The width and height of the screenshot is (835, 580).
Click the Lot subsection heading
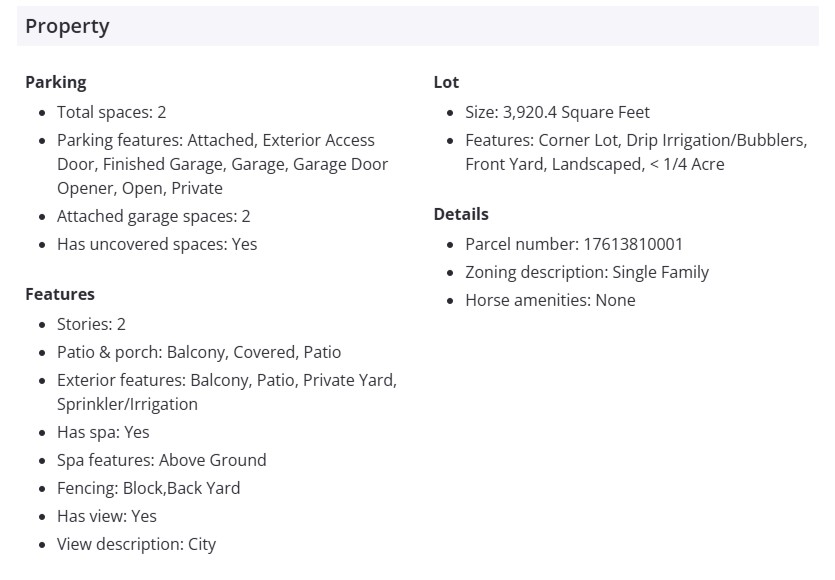(446, 82)
